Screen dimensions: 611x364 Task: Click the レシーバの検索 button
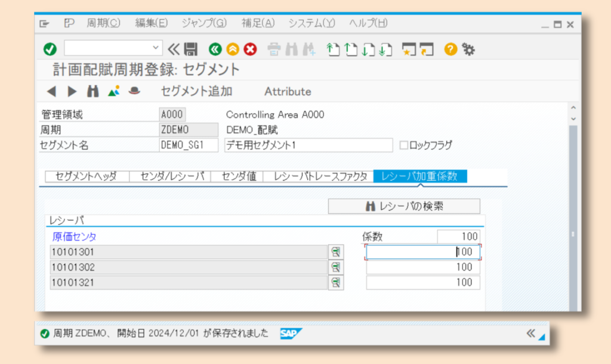[404, 206]
